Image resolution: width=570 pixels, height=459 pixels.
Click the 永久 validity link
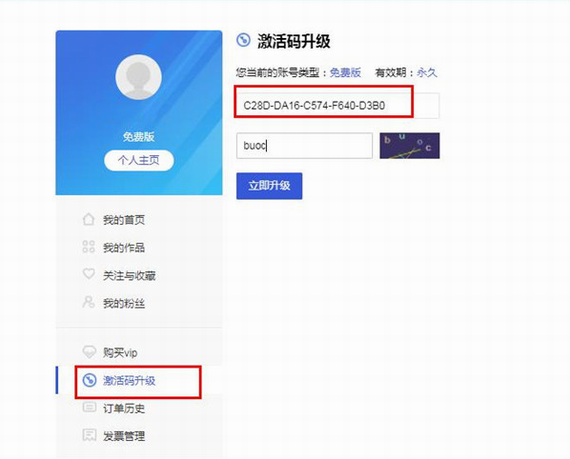(427, 73)
